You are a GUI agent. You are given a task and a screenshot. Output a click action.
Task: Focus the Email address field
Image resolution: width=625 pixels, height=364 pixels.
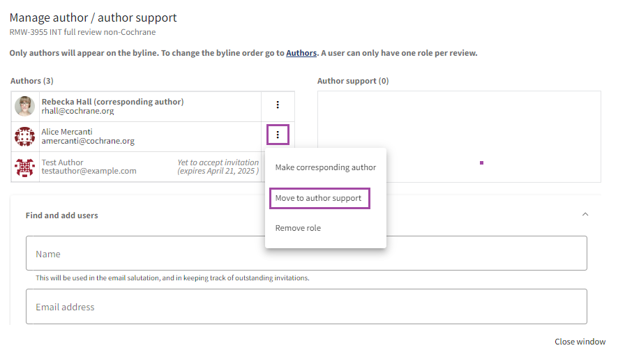pos(306,307)
